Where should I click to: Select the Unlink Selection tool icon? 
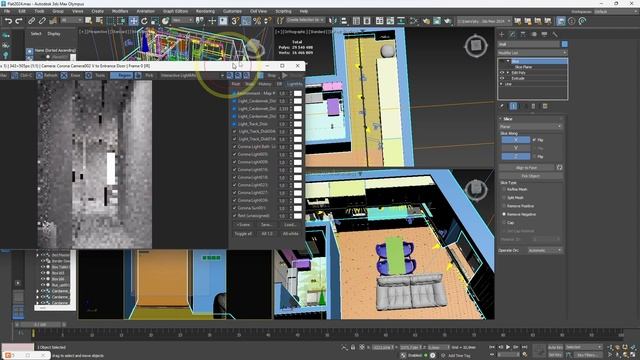[42, 21]
